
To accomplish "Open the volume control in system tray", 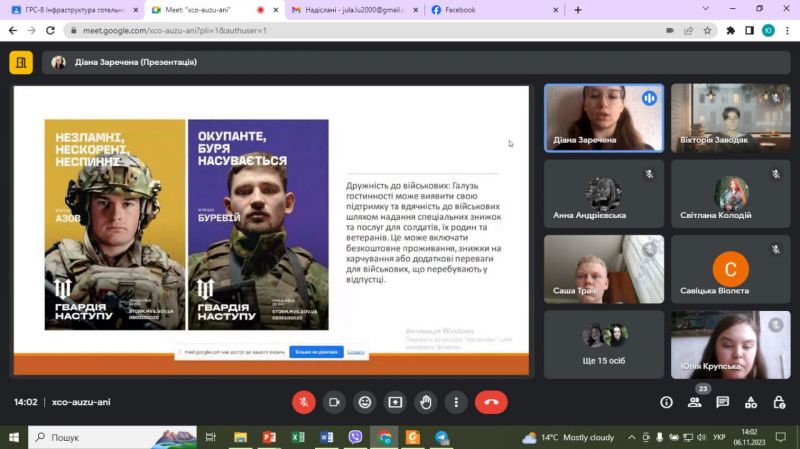I will pyautogui.click(x=702, y=437).
